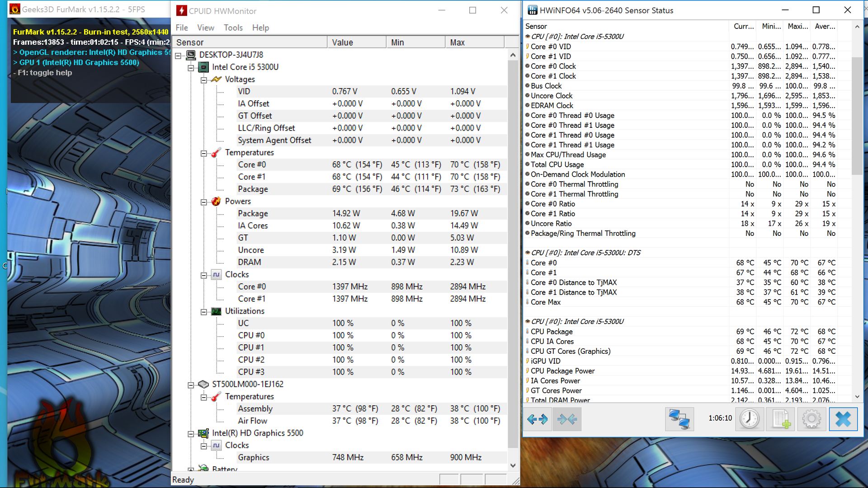Select HWiNFO On-Demand Clock Modulation row
This screenshot has height=488, width=868.
681,174
